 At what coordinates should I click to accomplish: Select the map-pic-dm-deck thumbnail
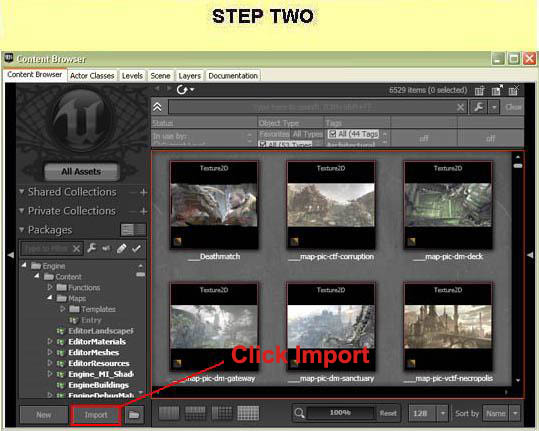[448, 205]
